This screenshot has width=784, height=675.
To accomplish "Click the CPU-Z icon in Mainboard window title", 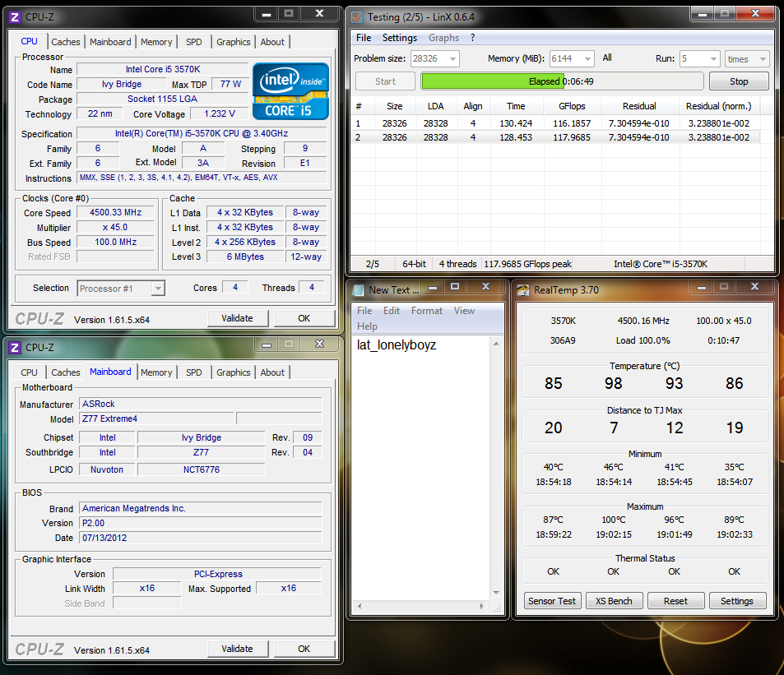I will point(15,347).
